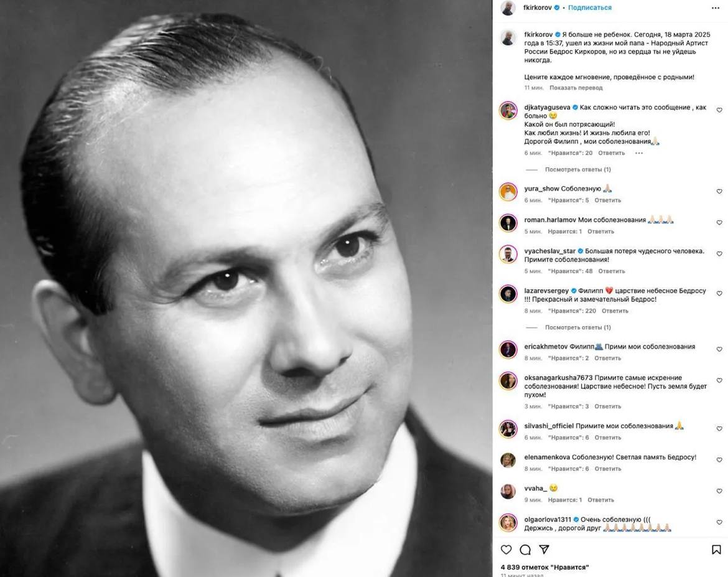728x577 pixels.
Task: Save the post with the bookmark icon
Action: click(x=716, y=550)
